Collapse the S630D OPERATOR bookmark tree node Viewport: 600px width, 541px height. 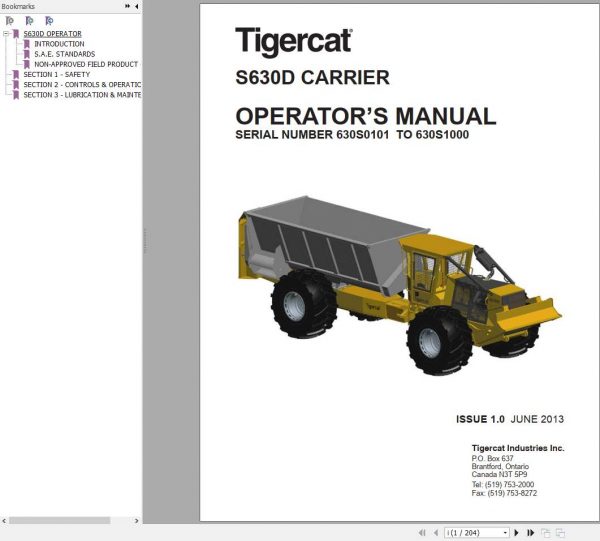coord(6,34)
